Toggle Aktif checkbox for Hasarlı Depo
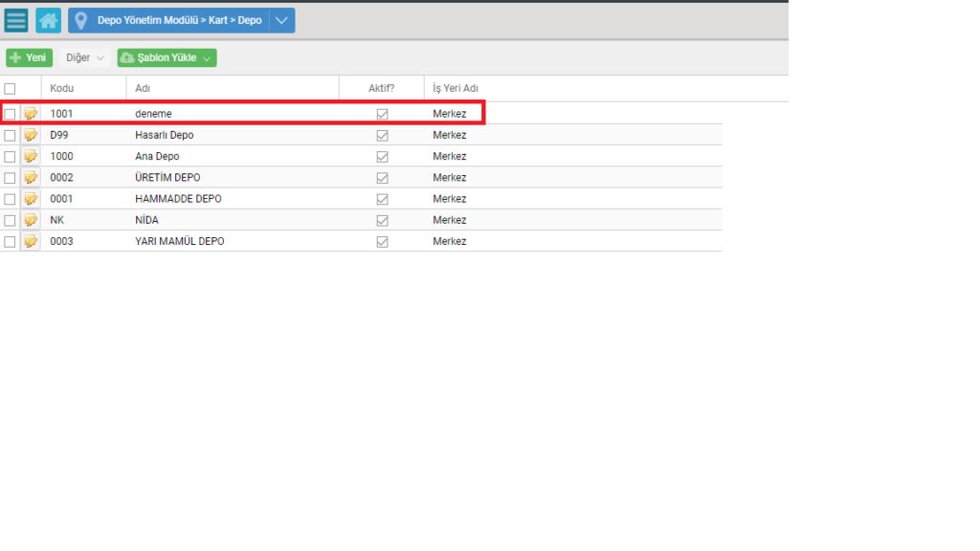980x551 pixels. click(x=382, y=136)
